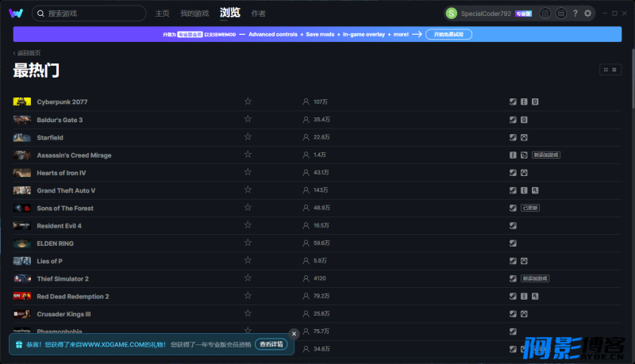Click 新添加游戏 tag on Assassin's Creed Mirage
Screen dimensions: 635x364
point(546,155)
